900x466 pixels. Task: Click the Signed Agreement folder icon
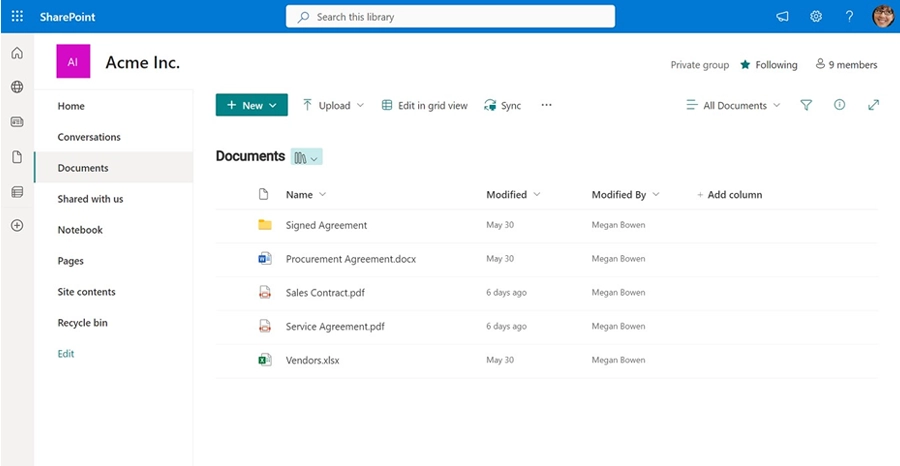coord(264,225)
